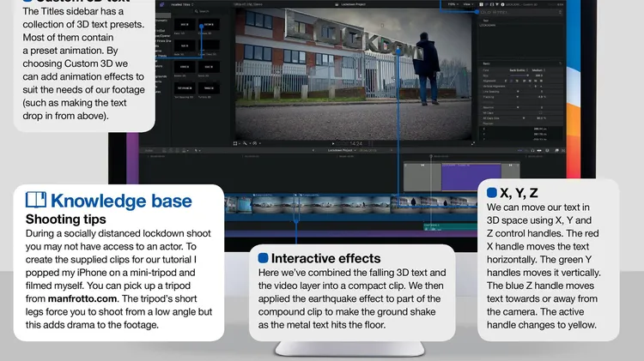Open the View options dropdown
The height and width of the screenshot is (361, 644).
pyautogui.click(x=467, y=4)
